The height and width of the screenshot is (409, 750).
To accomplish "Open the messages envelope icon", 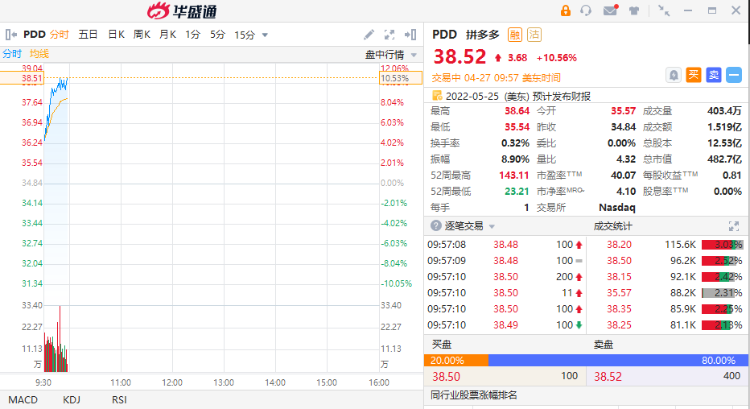I will pos(610,11).
